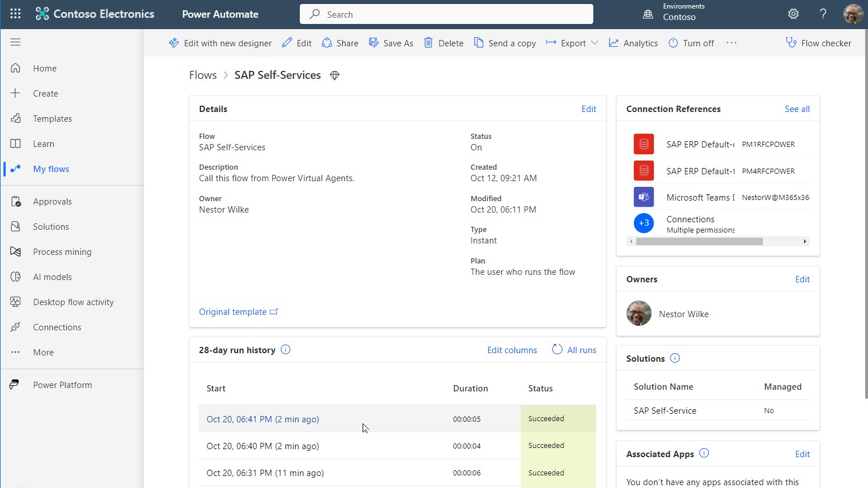868x488 pixels.
Task: Click Send a copy
Action: click(505, 43)
